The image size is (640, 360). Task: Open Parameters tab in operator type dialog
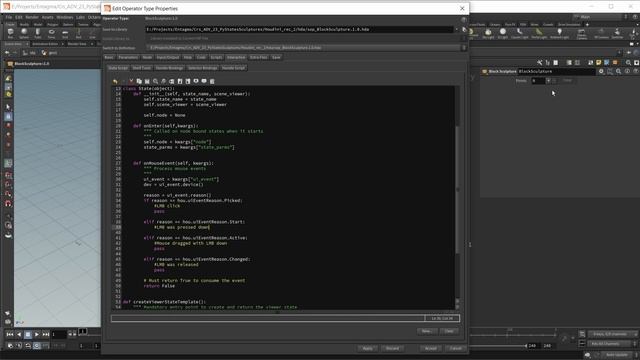tap(128, 58)
